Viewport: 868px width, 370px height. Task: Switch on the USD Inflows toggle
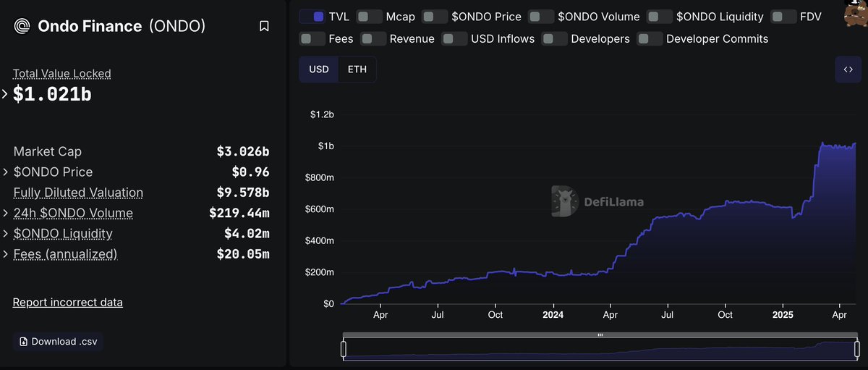[x=454, y=38]
